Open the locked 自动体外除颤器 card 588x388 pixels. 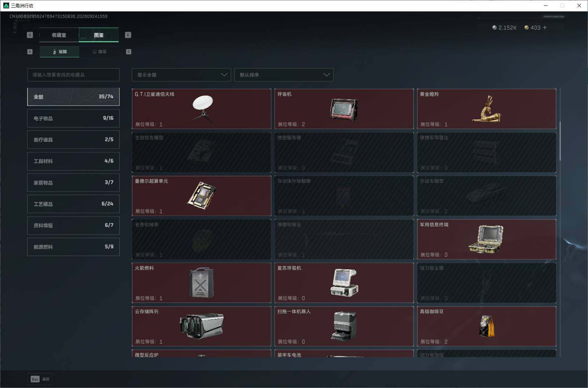344,195
